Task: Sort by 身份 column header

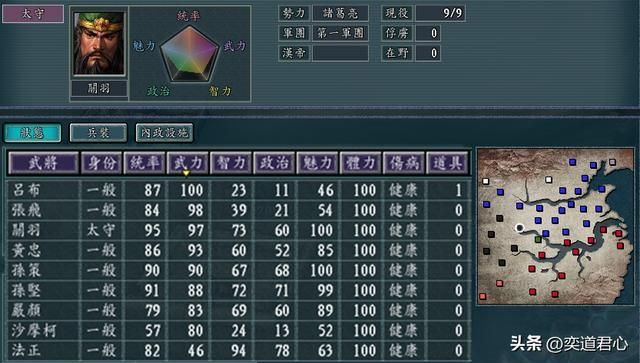Action: point(101,163)
